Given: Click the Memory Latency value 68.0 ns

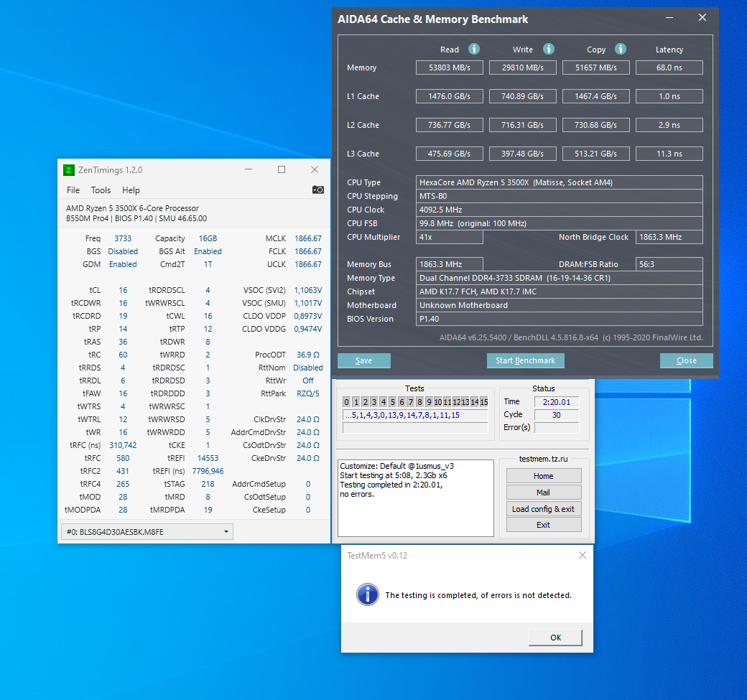Looking at the screenshot, I should click(669, 67).
